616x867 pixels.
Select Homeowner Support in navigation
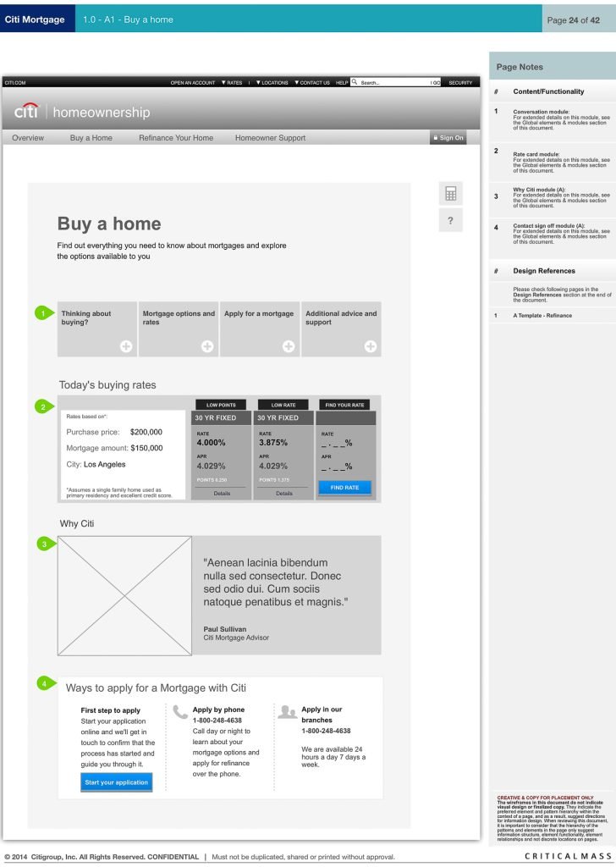[x=270, y=138]
